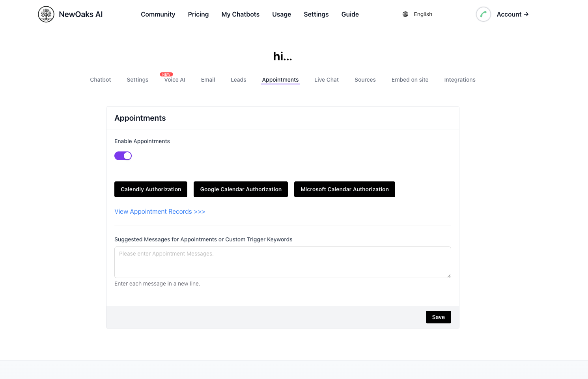The width and height of the screenshot is (588, 379).
Task: Click the globe language icon
Action: pos(405,14)
